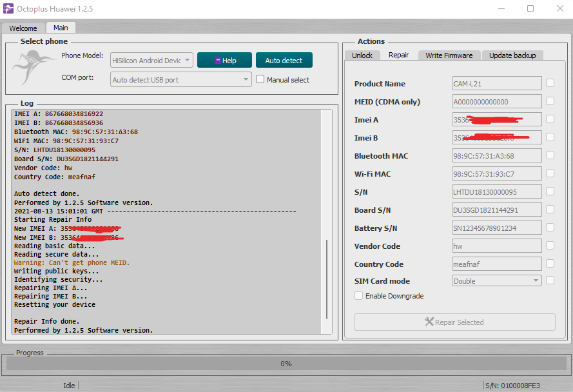Enable the Manual select checkbox
This screenshot has height=392, width=573.
coord(260,79)
